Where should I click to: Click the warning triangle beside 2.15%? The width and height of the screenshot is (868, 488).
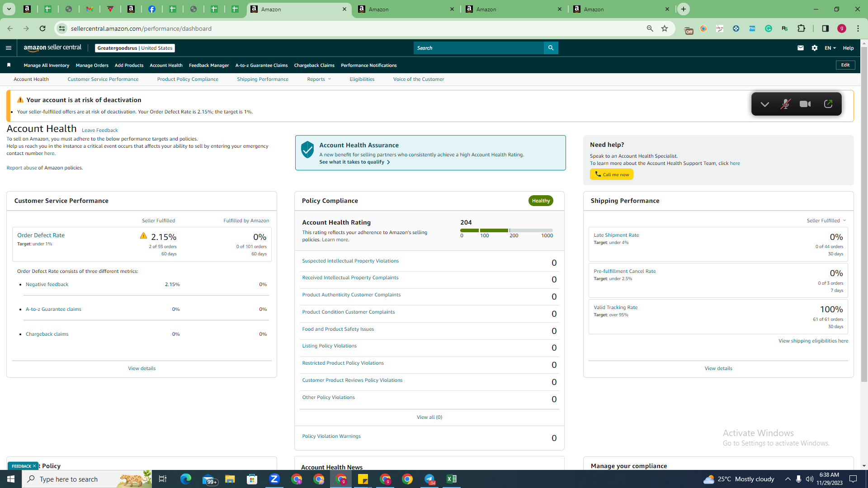click(143, 236)
